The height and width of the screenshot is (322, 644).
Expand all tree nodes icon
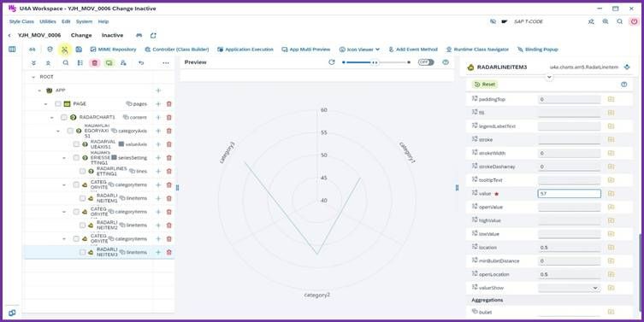click(x=33, y=62)
